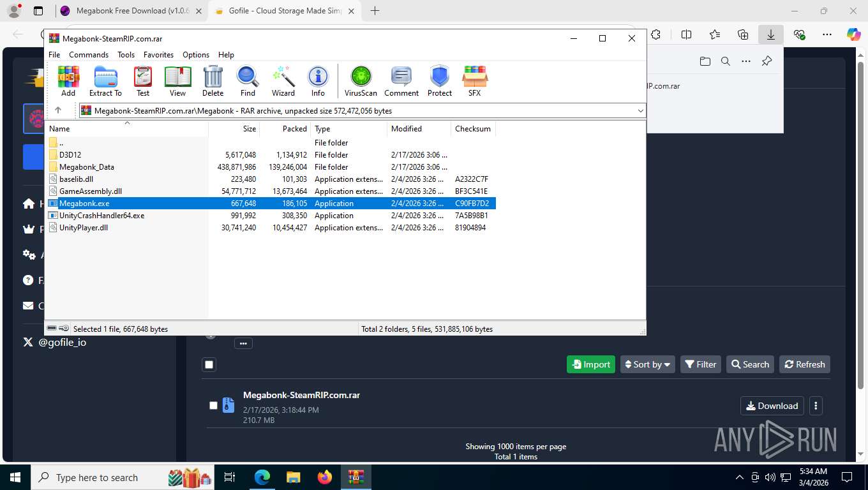The width and height of the screenshot is (868, 490).
Task: Click the green Import button
Action: [x=591, y=364]
